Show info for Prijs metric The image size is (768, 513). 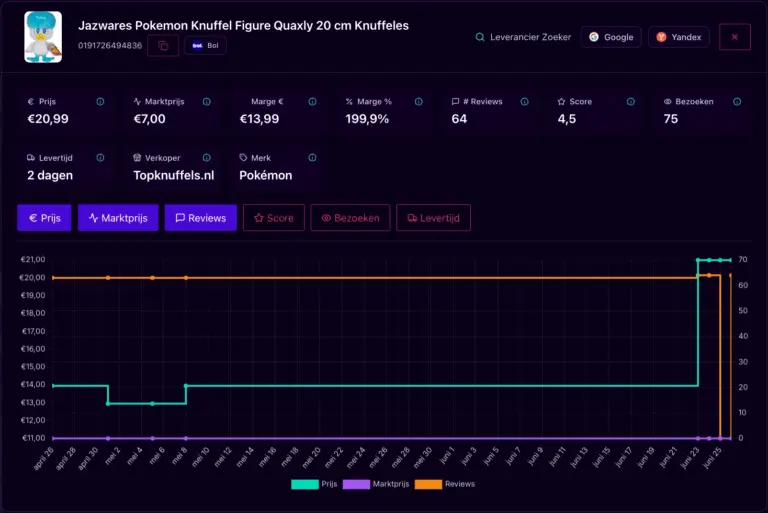[100, 102]
